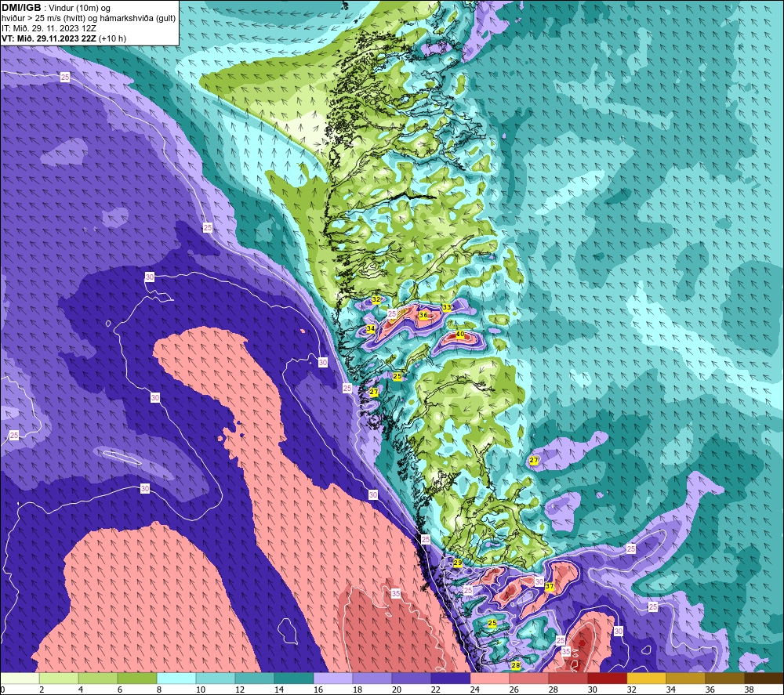Click the 'DMI/IGB : Vindur (10m) og' title line
784x695 pixels.
(56, 8)
